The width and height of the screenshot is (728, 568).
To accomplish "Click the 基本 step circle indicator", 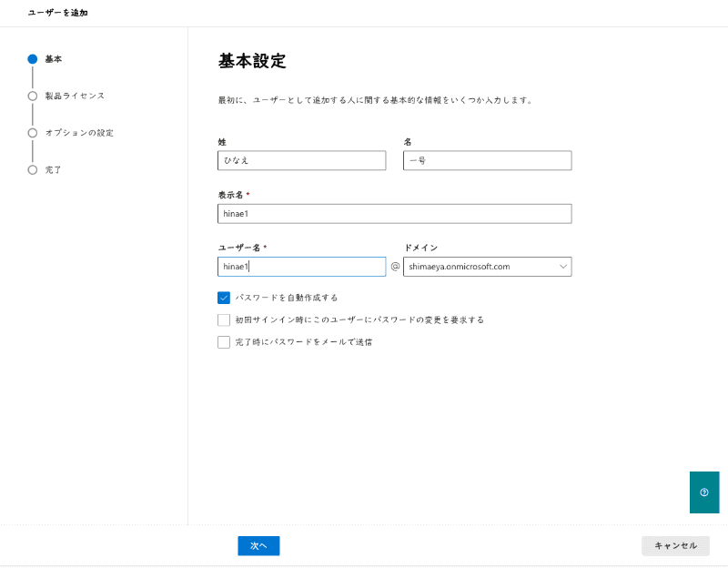I will point(33,59).
